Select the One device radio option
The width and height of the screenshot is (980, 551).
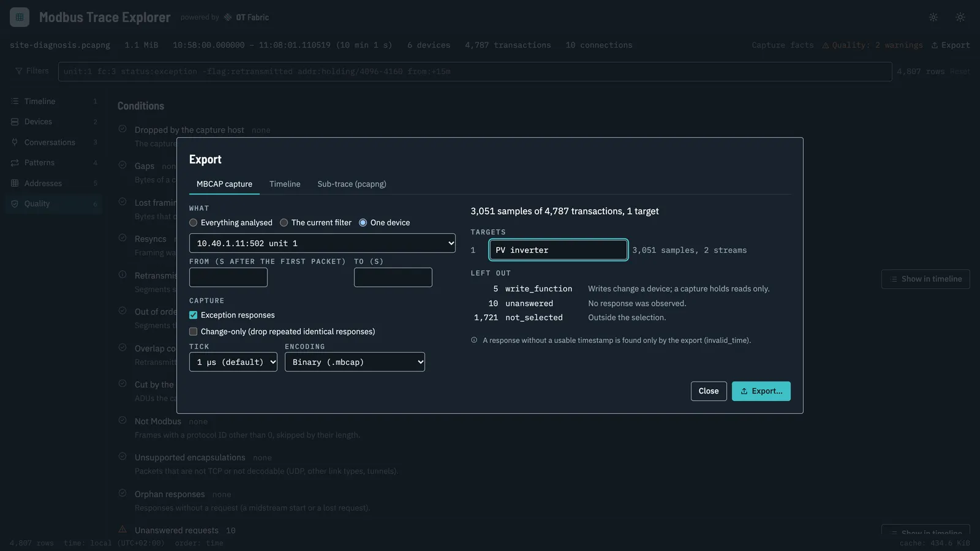point(363,223)
